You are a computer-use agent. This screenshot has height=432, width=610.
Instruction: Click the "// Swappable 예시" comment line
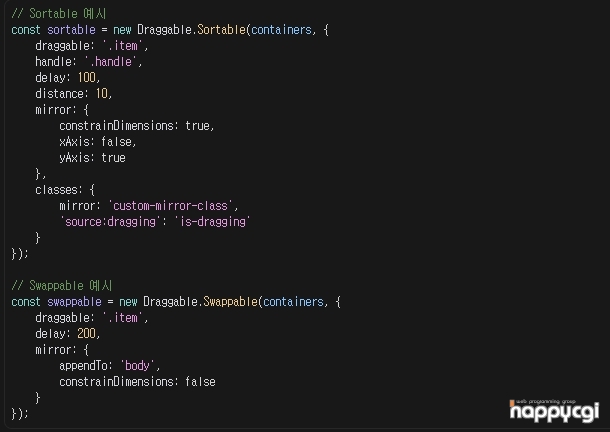coord(62,286)
